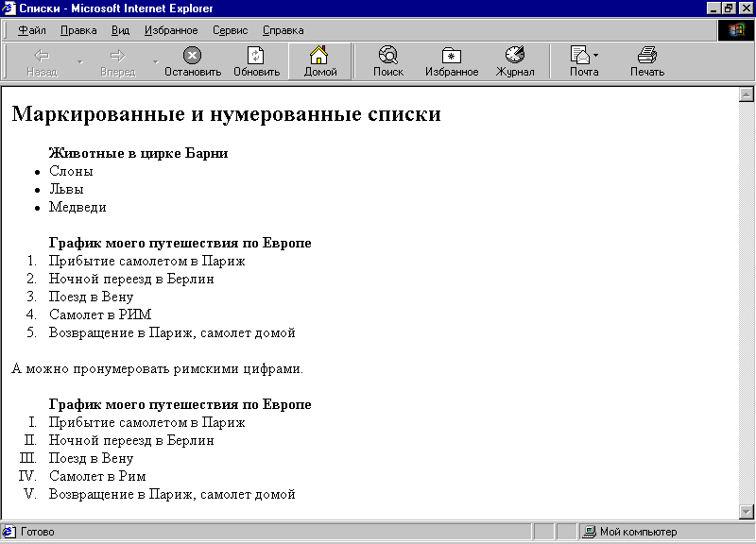
Task: Expand the Forward button history dropdown arrow
Action: coord(155,62)
